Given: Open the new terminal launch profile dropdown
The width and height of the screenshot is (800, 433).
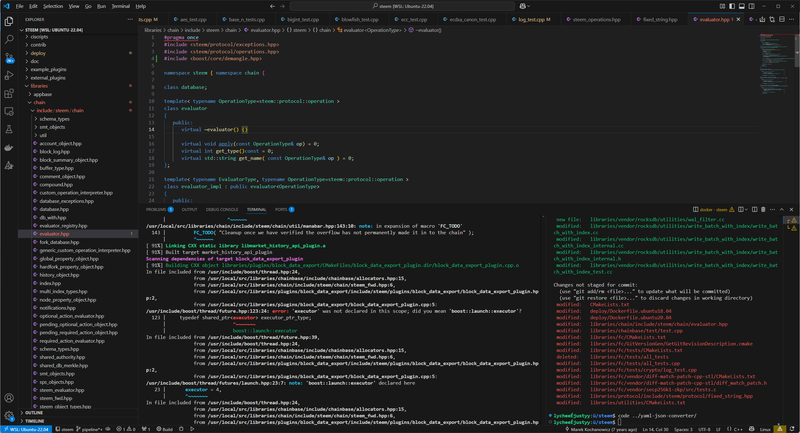Looking at the screenshot, I should pos(745,210).
